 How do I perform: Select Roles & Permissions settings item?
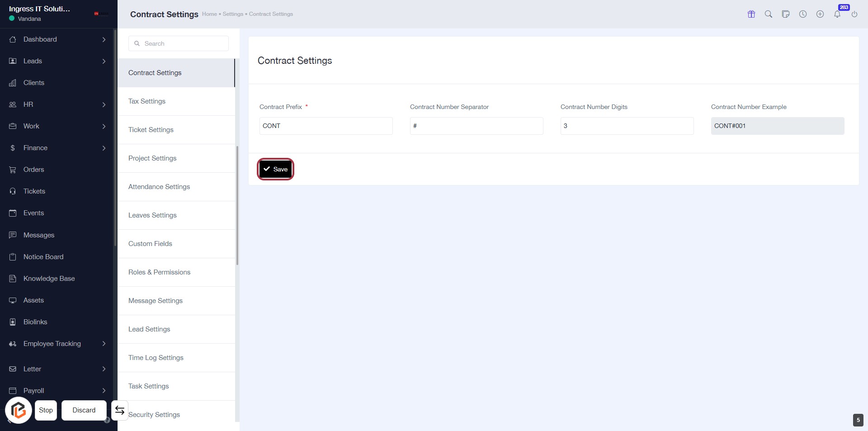(x=159, y=272)
